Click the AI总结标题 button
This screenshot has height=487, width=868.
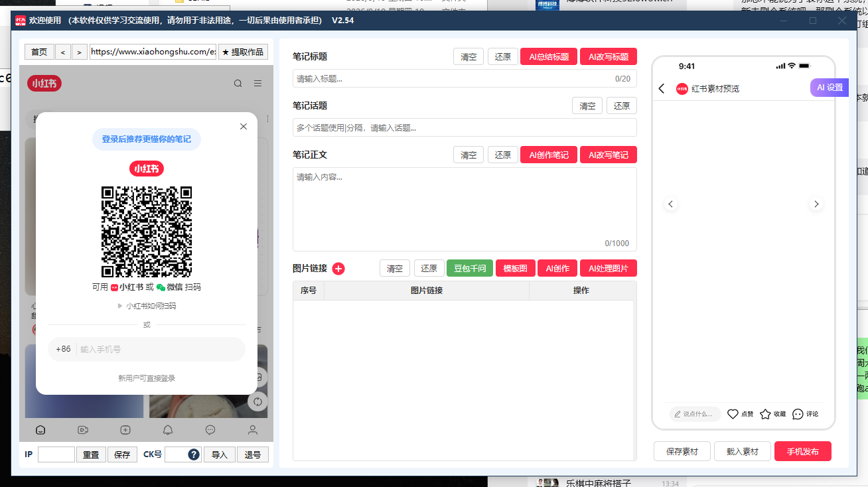tap(549, 56)
